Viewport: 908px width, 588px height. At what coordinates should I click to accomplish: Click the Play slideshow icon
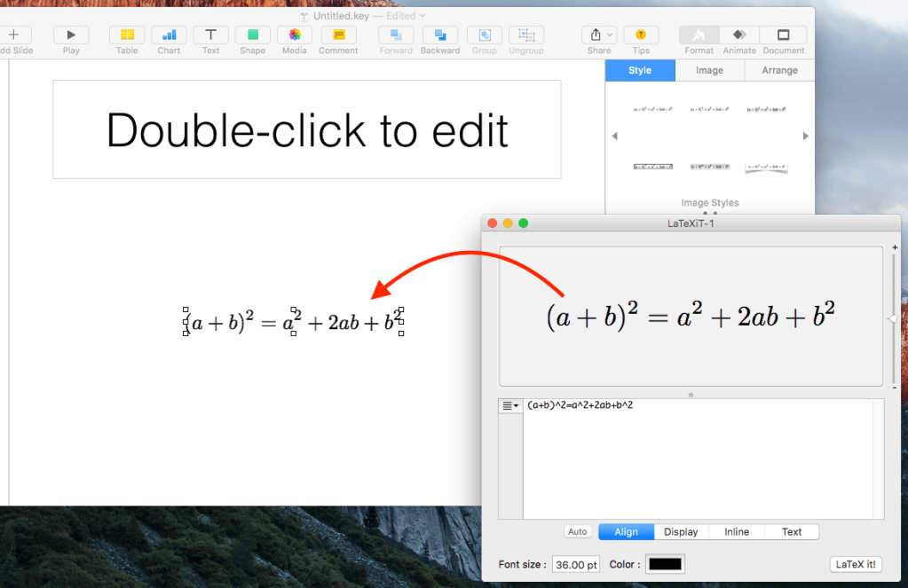point(71,35)
